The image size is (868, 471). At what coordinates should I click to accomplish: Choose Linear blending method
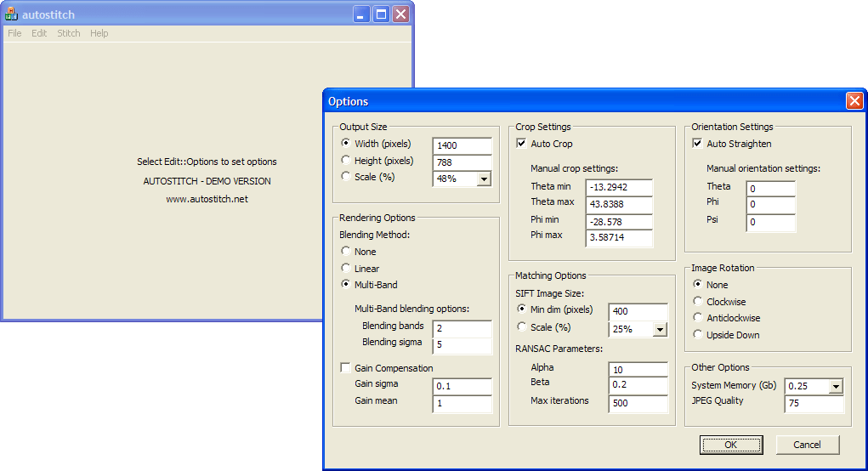[346, 268]
